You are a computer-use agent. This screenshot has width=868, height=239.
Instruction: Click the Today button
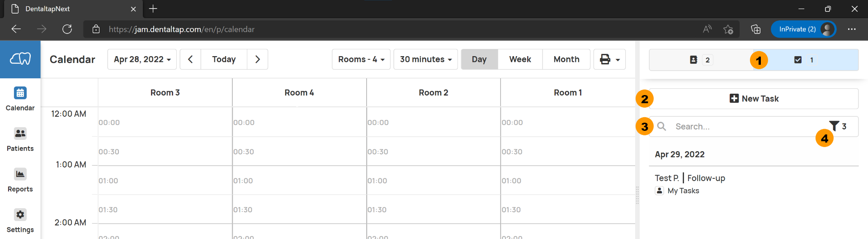coord(224,59)
